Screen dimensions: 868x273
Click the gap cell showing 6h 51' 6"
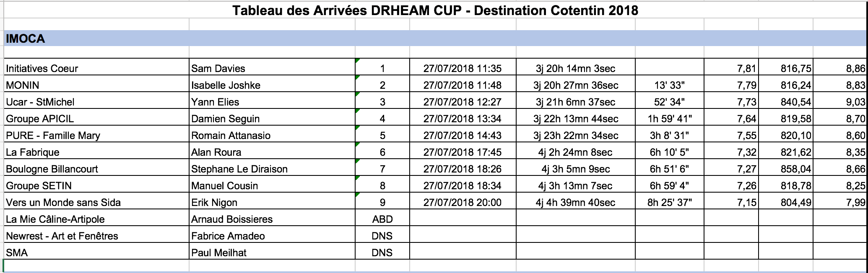point(669,169)
